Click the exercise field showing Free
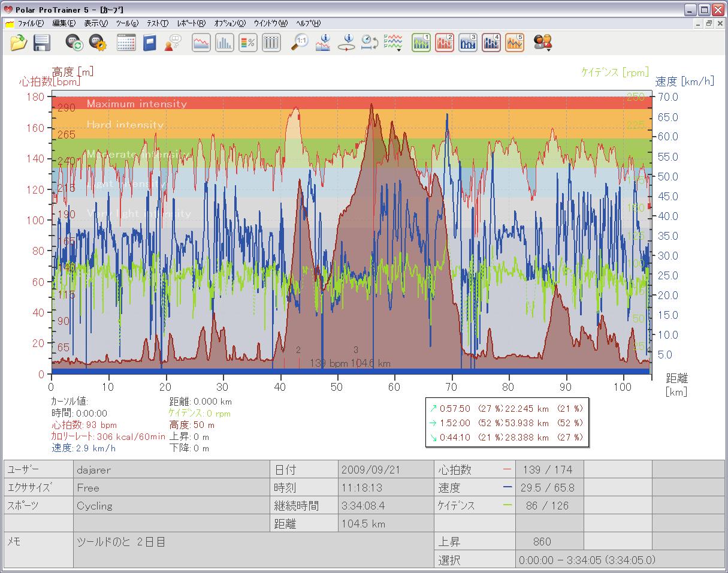The width and height of the screenshot is (728, 573). click(171, 487)
